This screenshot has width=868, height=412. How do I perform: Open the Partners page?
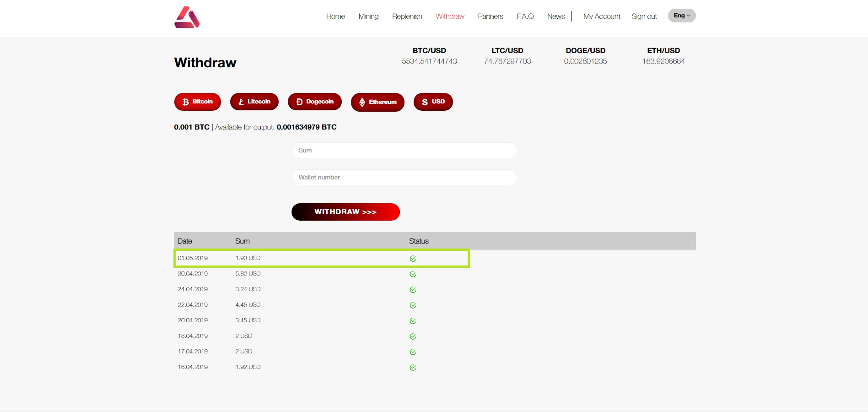(491, 16)
